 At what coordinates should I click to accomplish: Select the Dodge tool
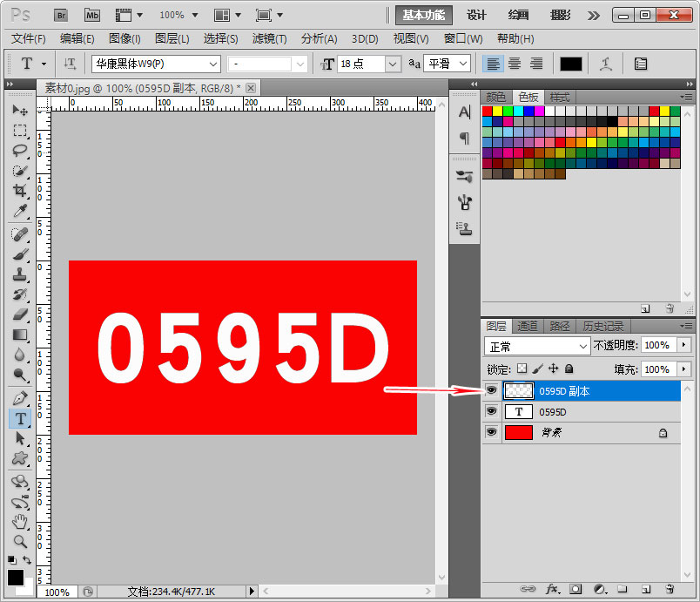[x=20, y=375]
